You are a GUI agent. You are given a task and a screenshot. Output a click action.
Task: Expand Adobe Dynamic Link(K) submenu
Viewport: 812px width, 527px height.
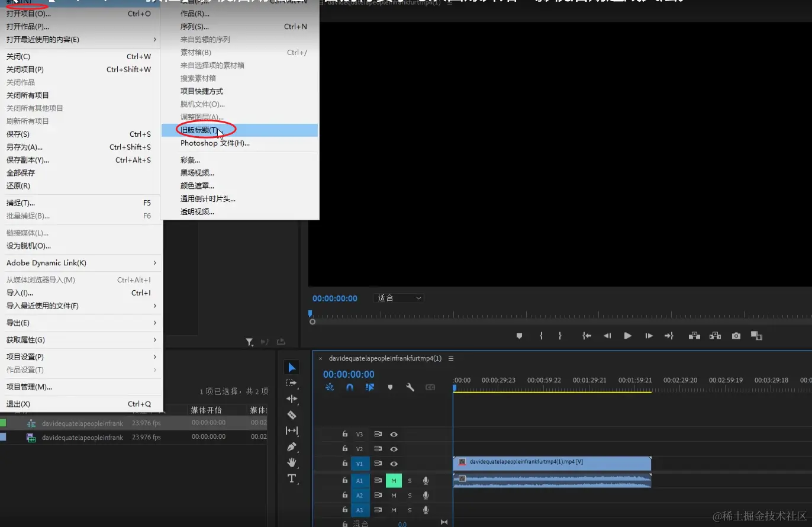82,263
